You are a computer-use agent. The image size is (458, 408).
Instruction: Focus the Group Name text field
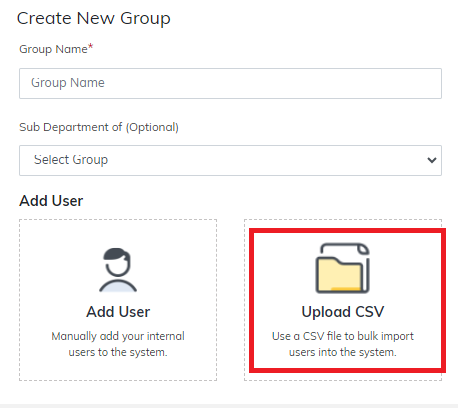[230, 83]
